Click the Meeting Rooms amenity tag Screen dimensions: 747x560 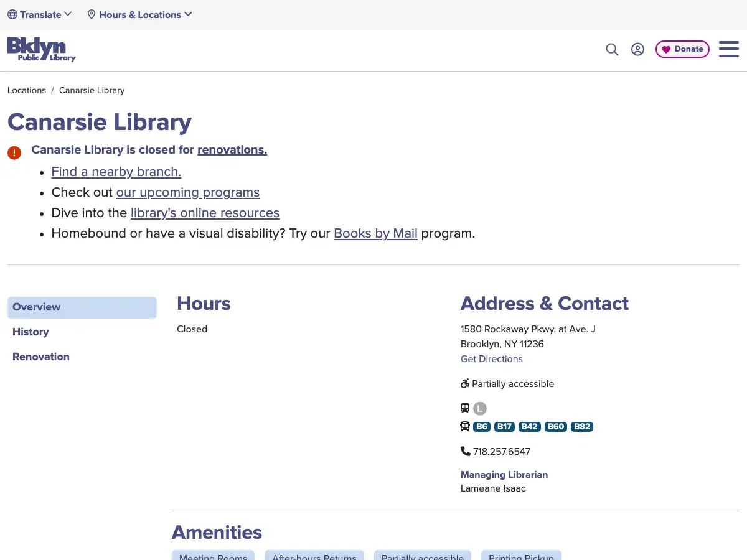click(x=213, y=556)
